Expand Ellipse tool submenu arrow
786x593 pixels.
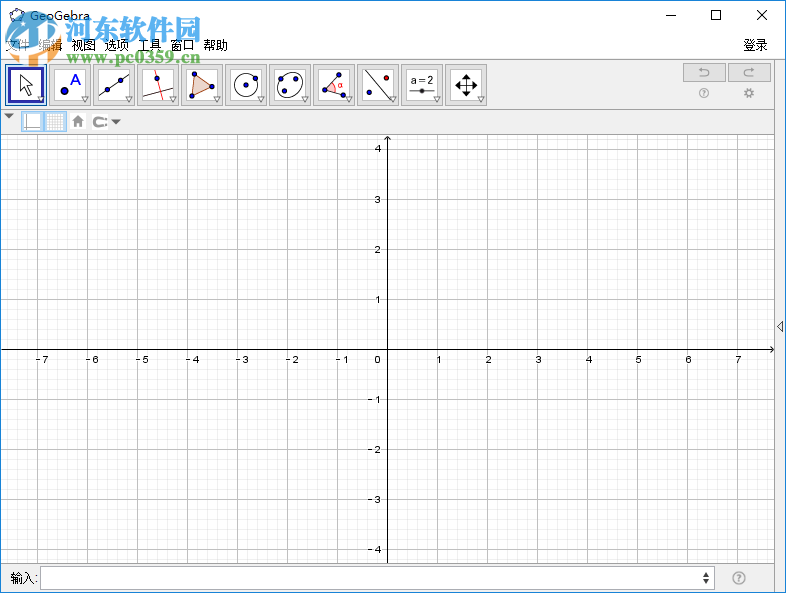tap(305, 99)
